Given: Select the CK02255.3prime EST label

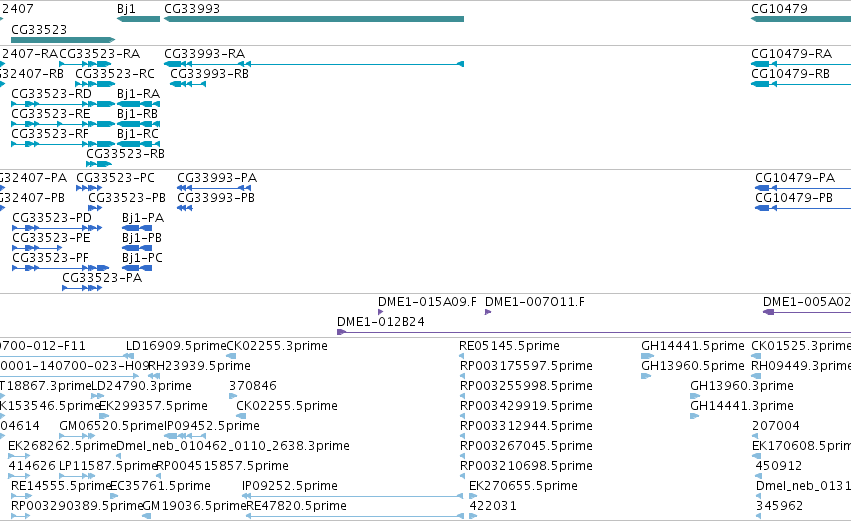Looking at the screenshot, I should coord(277,346).
